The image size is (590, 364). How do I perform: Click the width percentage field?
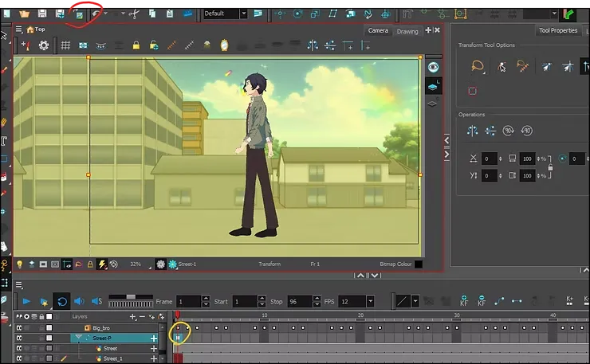point(527,159)
